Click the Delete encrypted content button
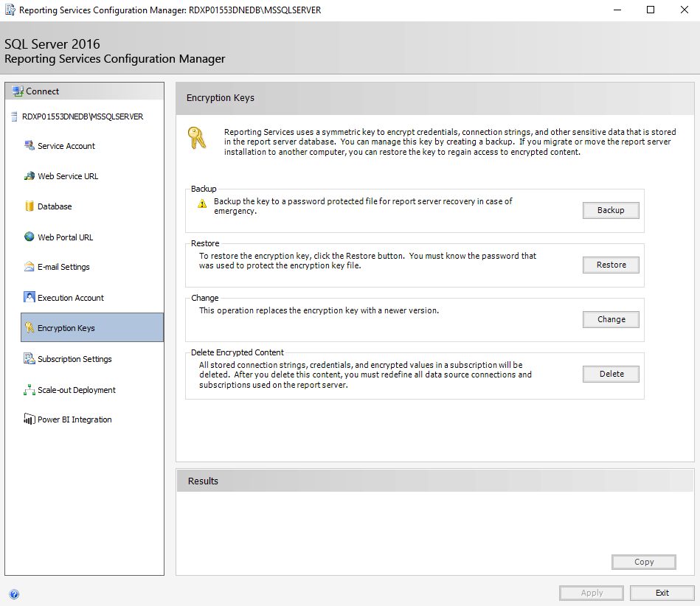This screenshot has height=606, width=700. 611,374
